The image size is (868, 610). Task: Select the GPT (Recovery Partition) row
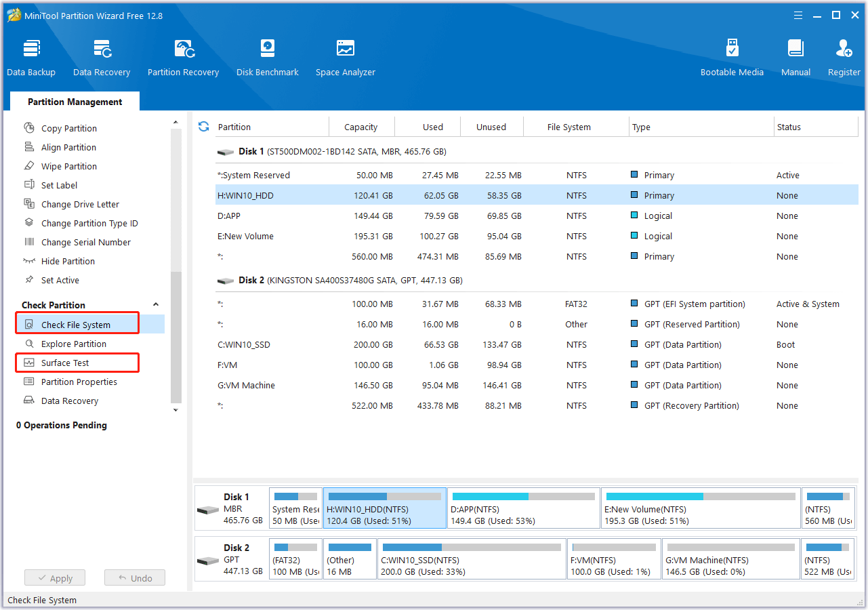(x=537, y=405)
